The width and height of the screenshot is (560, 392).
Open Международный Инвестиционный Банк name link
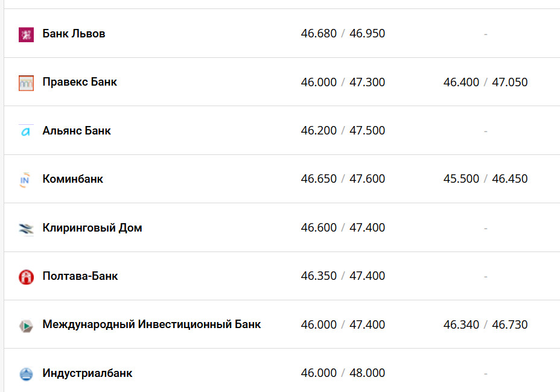[151, 324]
